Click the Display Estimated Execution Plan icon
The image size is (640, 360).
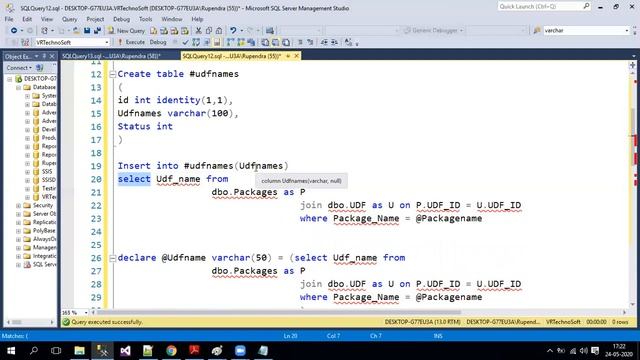click(x=196, y=42)
